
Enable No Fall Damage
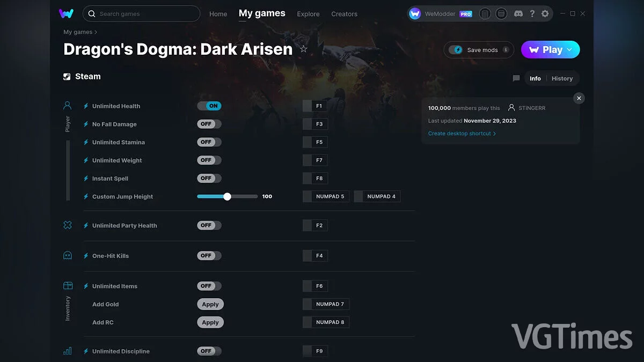pos(209,124)
